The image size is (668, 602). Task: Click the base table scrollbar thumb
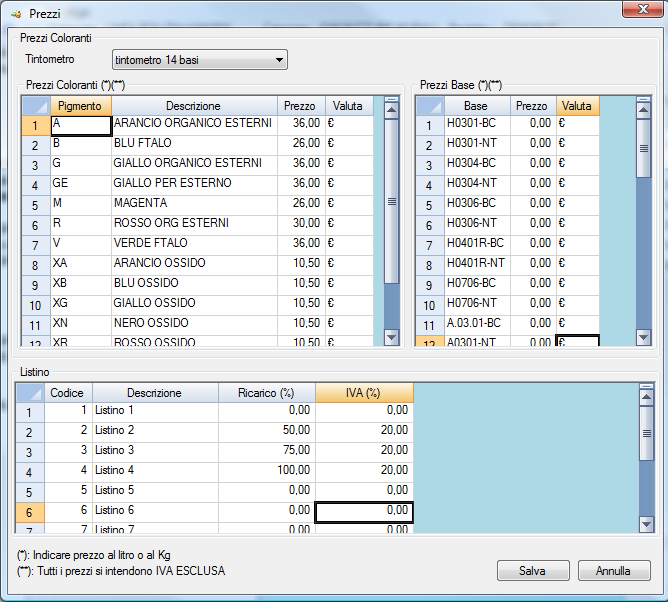tap(644, 148)
